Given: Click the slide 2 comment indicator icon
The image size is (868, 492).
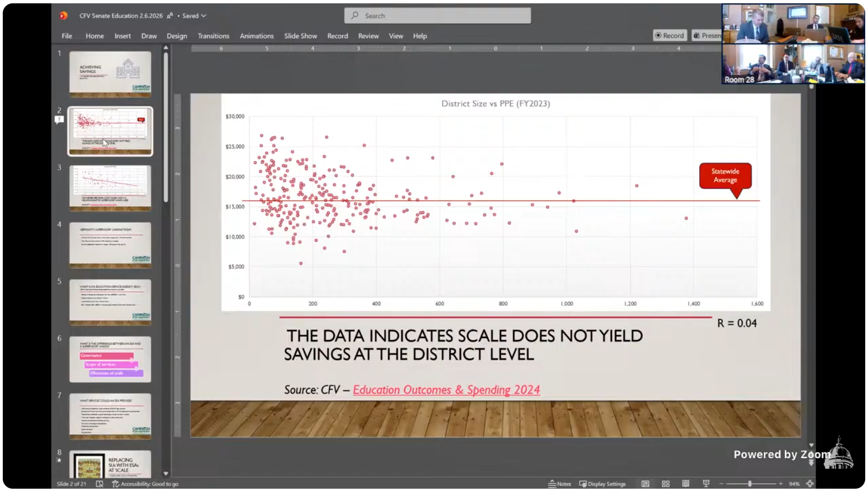Looking at the screenshot, I should 59,120.
